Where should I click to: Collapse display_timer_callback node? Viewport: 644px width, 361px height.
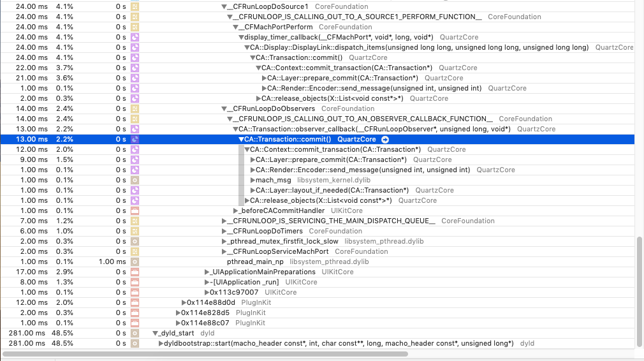click(241, 38)
